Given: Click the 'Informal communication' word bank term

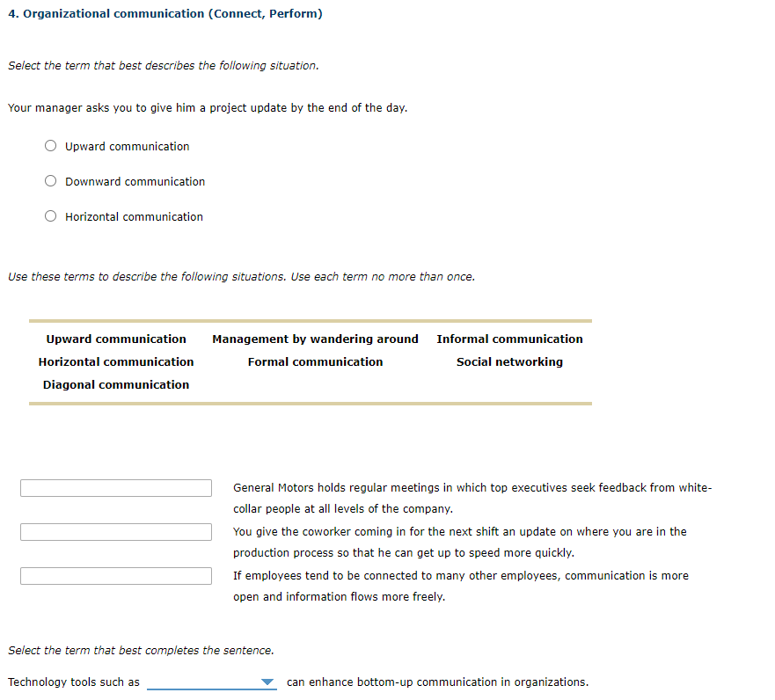Looking at the screenshot, I should [509, 339].
